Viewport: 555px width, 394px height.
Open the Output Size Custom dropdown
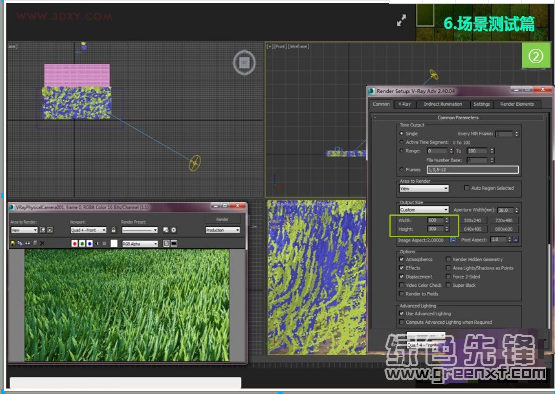[424, 210]
